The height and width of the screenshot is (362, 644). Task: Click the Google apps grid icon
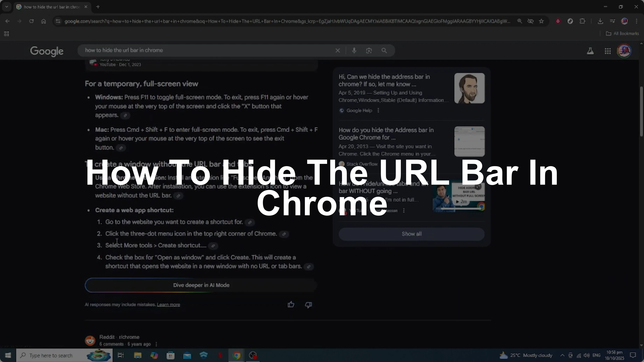[x=607, y=51]
